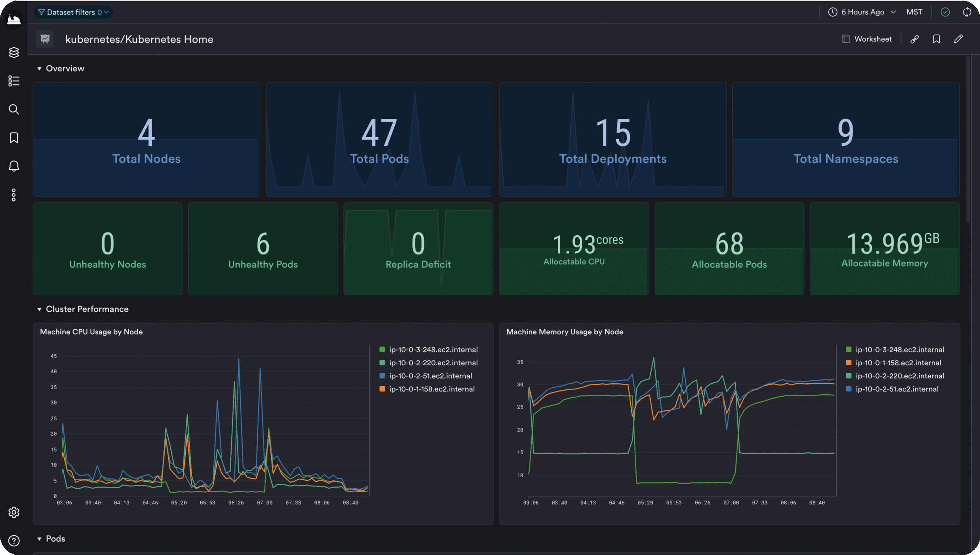Viewport: 980px width, 555px height.
Task: Click the MST timezone label
Action: (914, 12)
